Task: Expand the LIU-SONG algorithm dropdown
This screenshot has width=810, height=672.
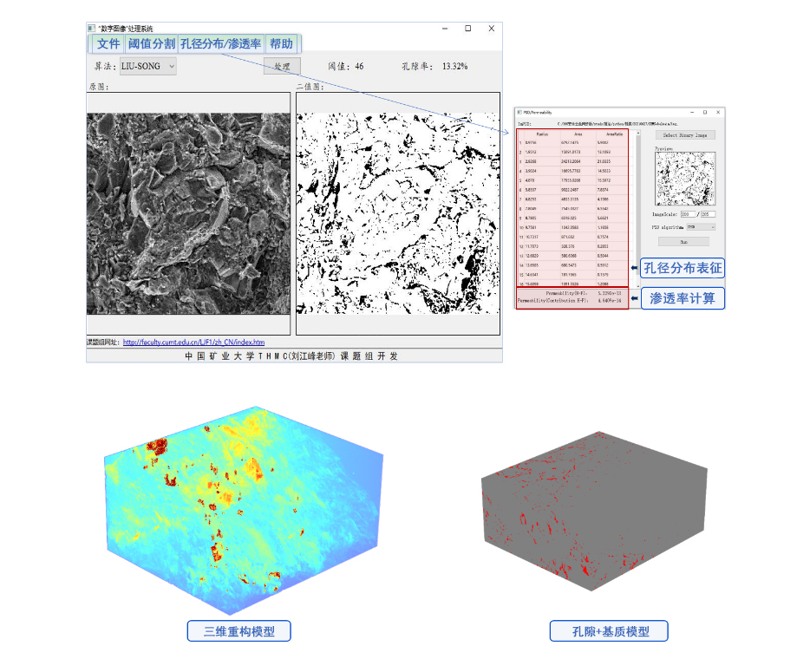Action: click(x=147, y=66)
